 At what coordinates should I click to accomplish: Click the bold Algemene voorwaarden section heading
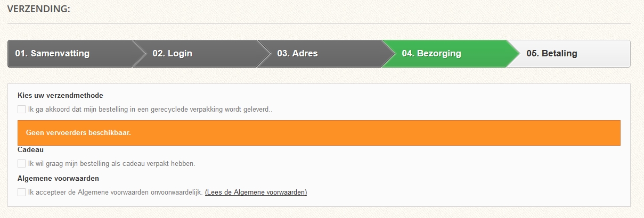58,179
